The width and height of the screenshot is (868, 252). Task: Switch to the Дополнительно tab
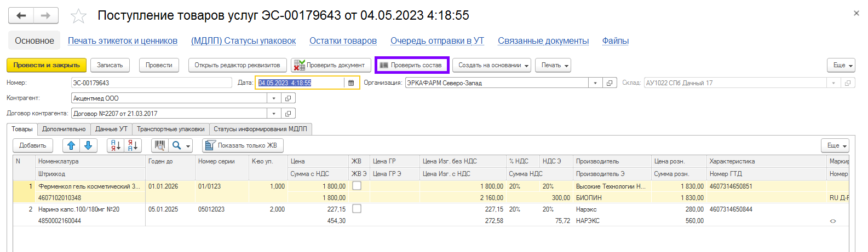click(x=64, y=129)
